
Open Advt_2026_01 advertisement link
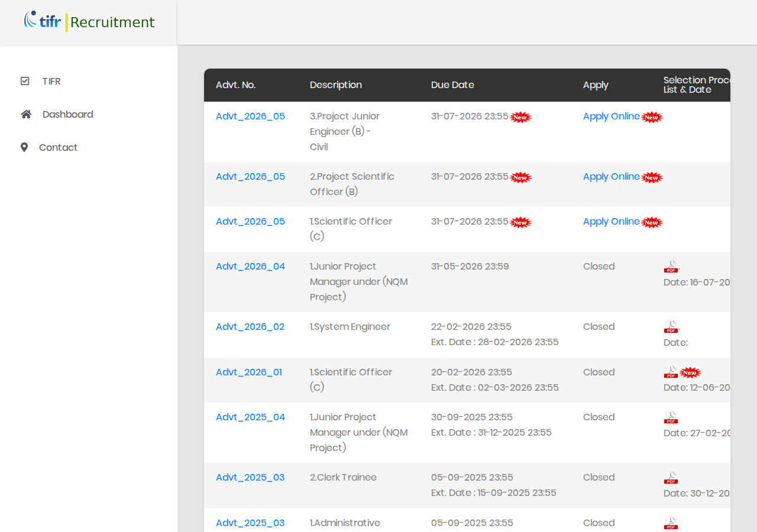(249, 372)
